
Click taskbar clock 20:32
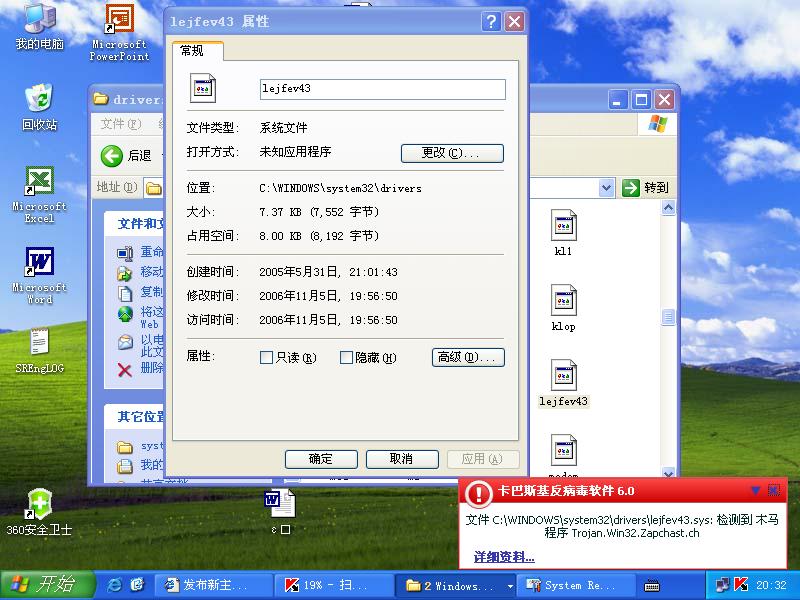point(771,585)
